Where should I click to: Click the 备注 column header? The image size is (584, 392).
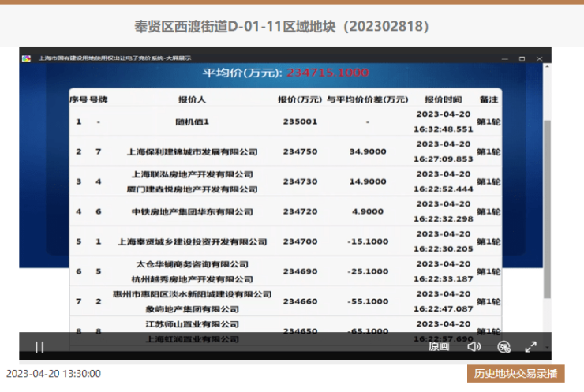pos(489,99)
